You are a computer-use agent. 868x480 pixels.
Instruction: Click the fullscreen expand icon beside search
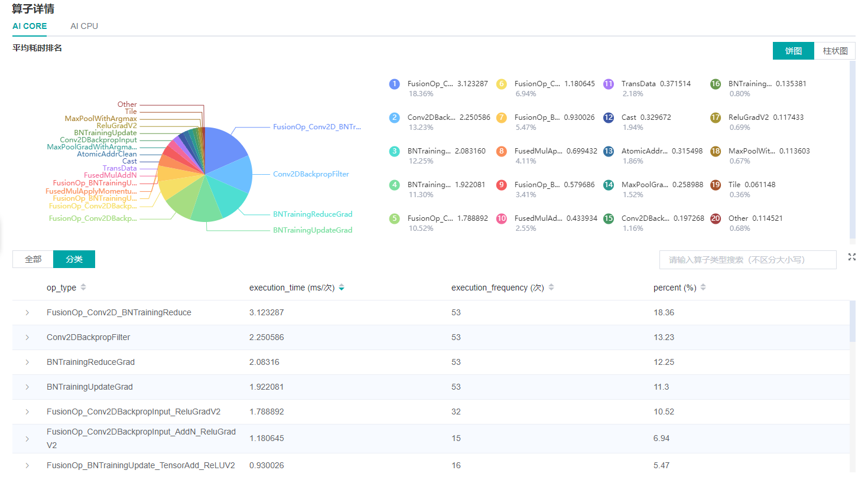coord(851,257)
